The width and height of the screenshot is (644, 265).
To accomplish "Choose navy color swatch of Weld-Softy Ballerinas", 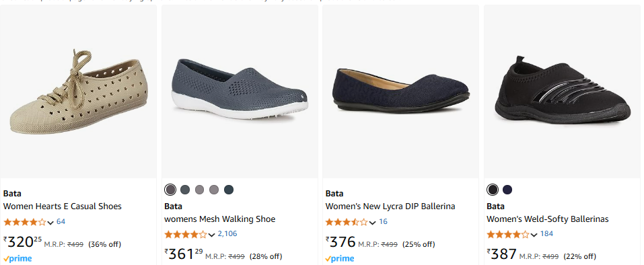I will [x=507, y=190].
